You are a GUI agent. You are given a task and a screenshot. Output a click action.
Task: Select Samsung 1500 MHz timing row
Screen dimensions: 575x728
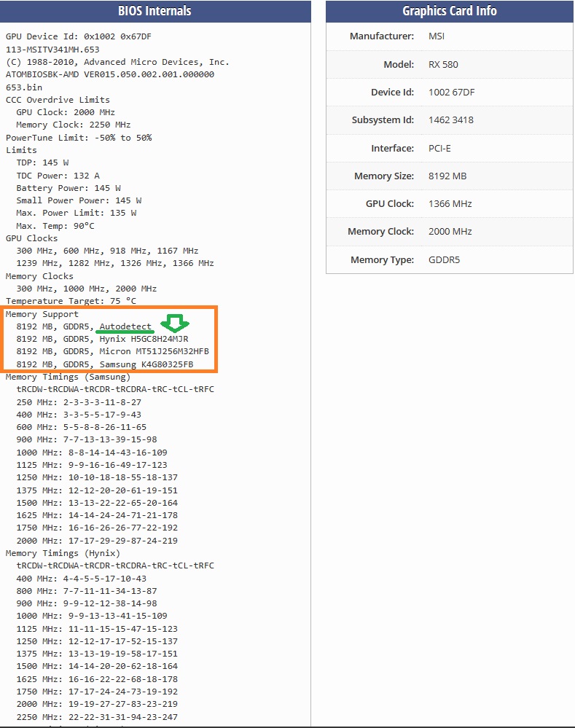point(97,503)
